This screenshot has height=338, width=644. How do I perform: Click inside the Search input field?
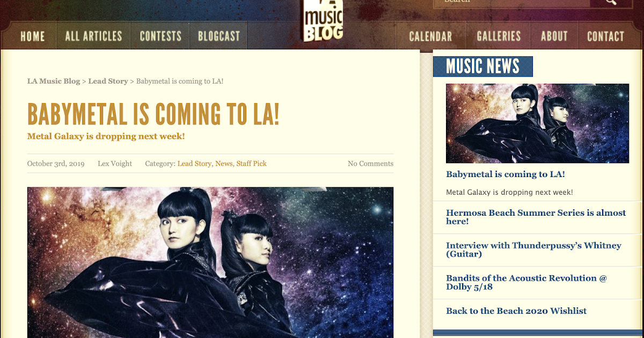[x=511, y=2]
